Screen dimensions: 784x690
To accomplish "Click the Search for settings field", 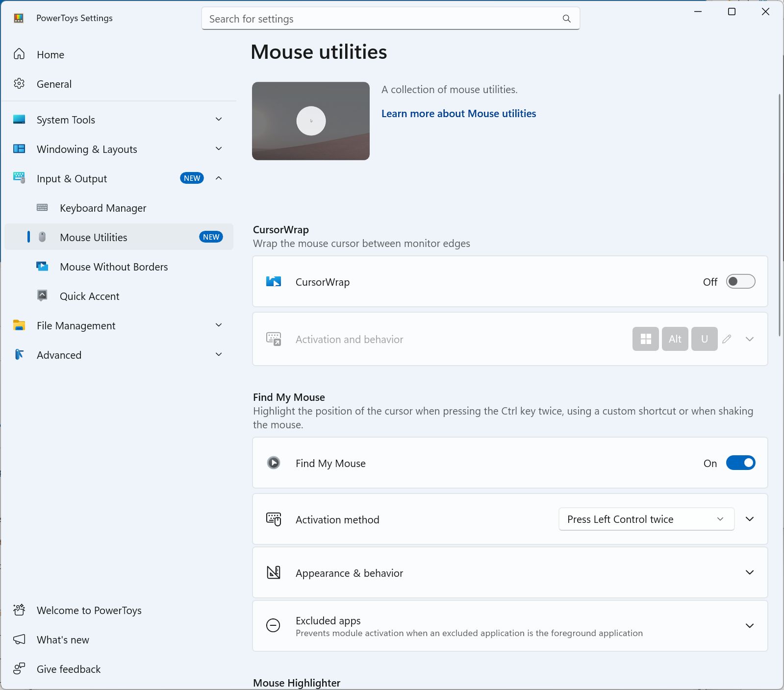I will (x=382, y=19).
